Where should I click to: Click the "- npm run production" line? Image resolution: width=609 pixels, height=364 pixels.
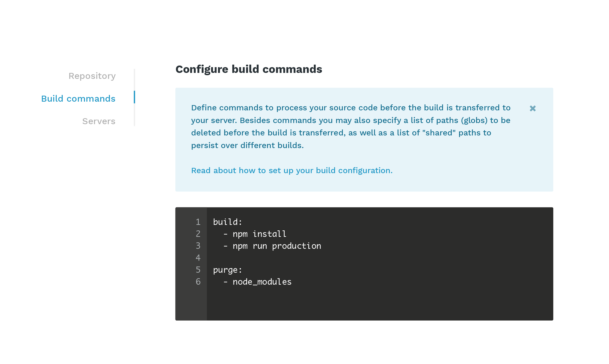tap(272, 246)
